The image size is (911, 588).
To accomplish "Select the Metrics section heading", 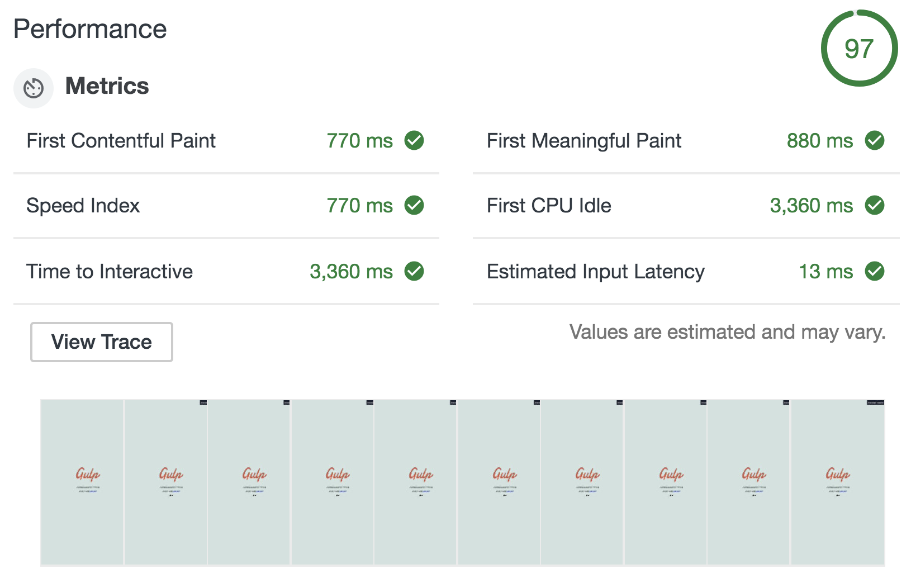I will [x=107, y=86].
